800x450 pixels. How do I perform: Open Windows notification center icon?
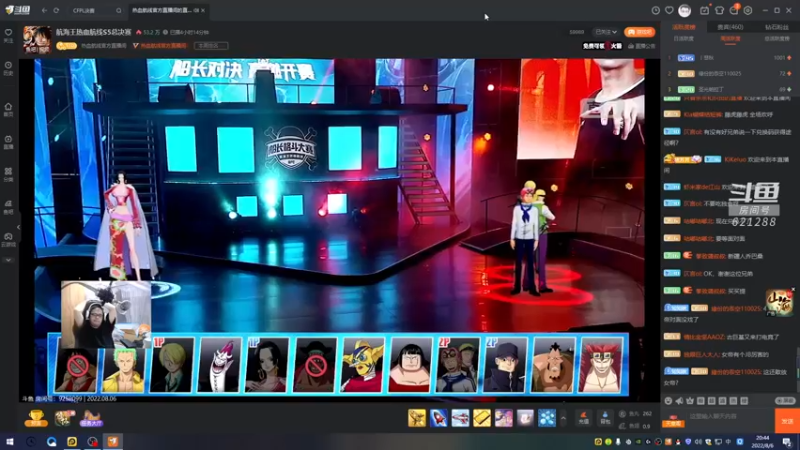(787, 441)
